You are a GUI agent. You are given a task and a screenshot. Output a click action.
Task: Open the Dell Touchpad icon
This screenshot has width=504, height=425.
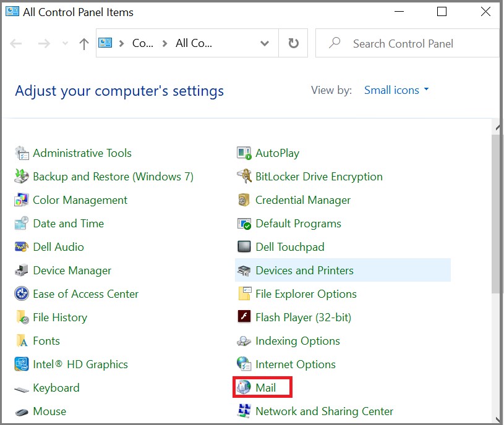coord(244,246)
